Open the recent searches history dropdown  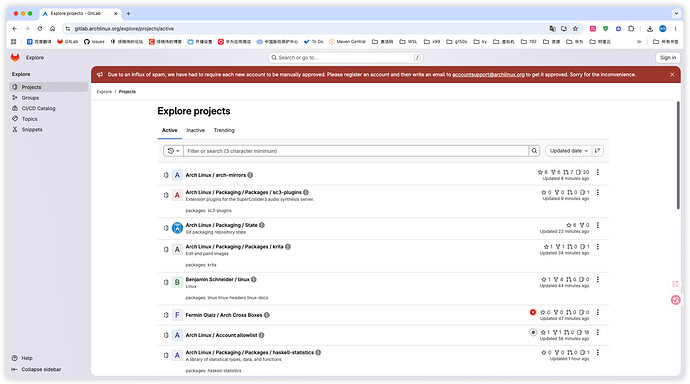(x=173, y=151)
